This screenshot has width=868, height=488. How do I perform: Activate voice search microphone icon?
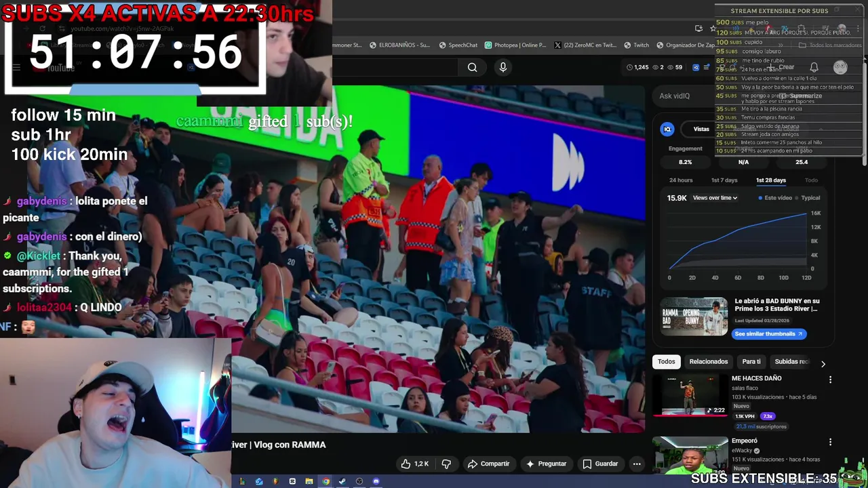pyautogui.click(x=502, y=67)
